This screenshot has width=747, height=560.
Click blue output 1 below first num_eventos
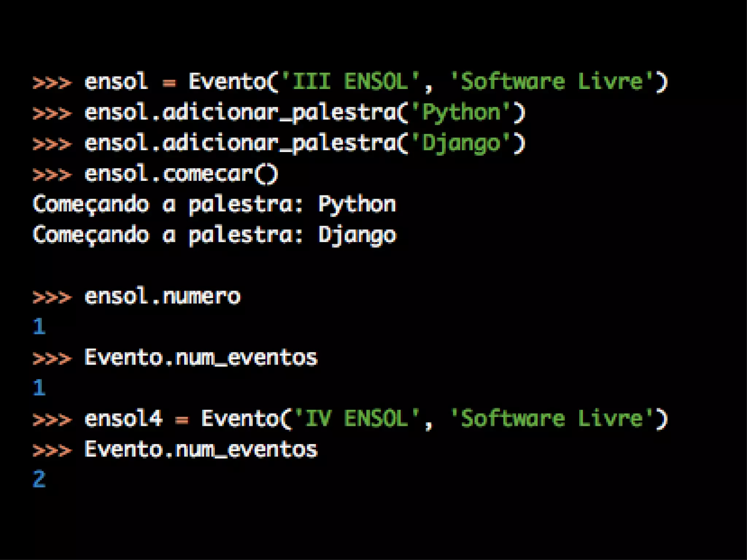tap(39, 388)
